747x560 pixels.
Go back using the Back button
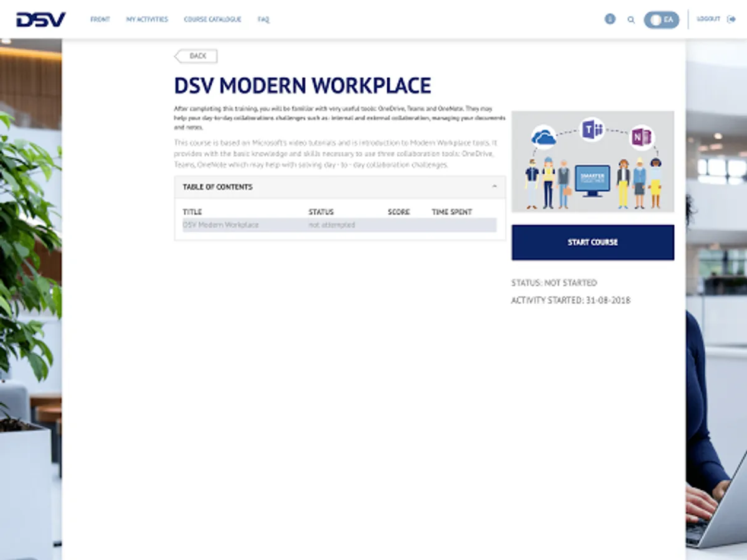click(195, 56)
